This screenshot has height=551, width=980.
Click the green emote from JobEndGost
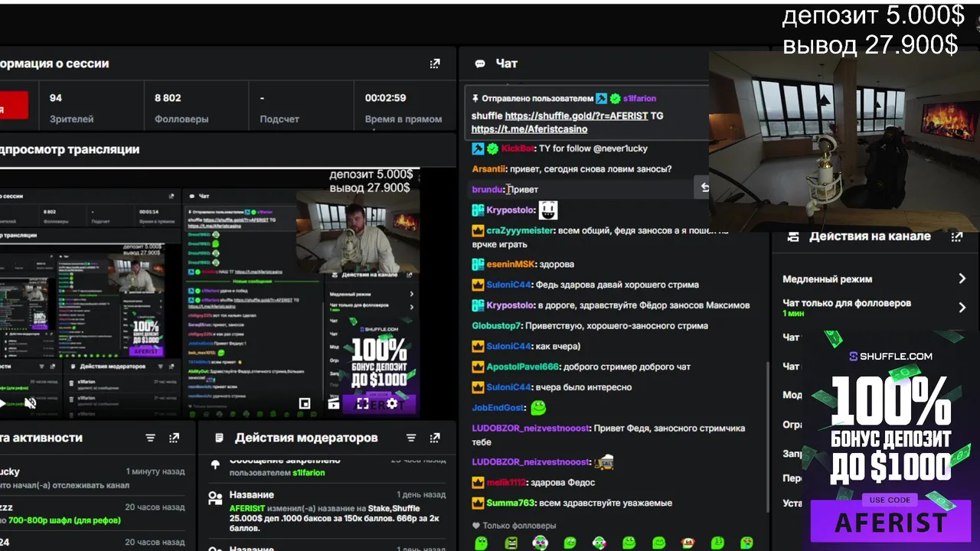click(538, 408)
